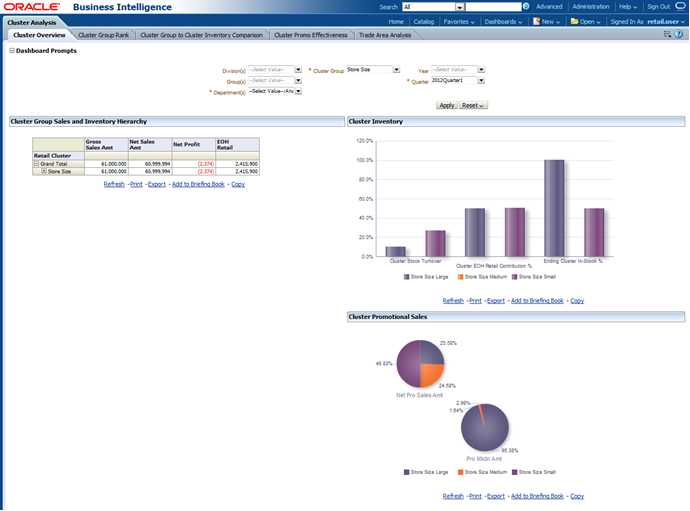The image size is (690, 511).
Task: Open the Administration link
Action: [591, 7]
